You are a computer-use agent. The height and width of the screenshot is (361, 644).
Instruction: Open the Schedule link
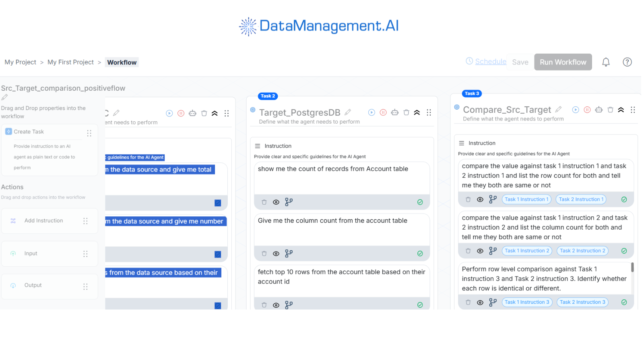coord(490,61)
